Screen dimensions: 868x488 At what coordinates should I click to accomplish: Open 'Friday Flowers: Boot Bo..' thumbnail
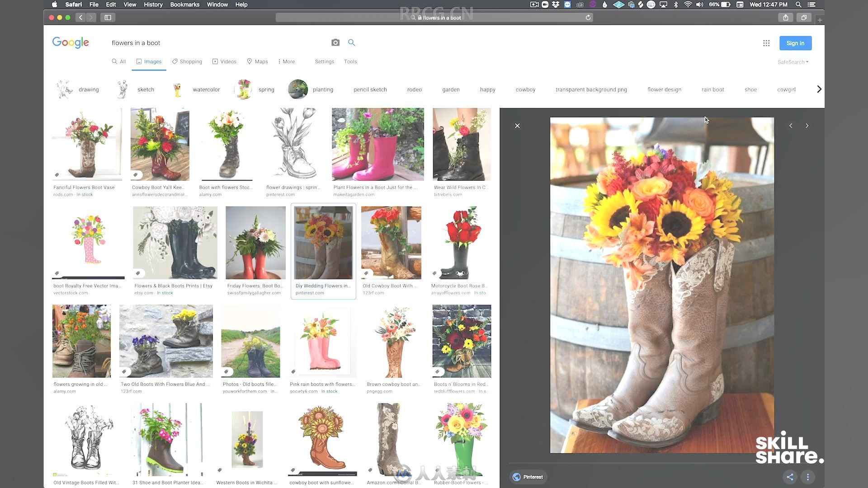(255, 243)
